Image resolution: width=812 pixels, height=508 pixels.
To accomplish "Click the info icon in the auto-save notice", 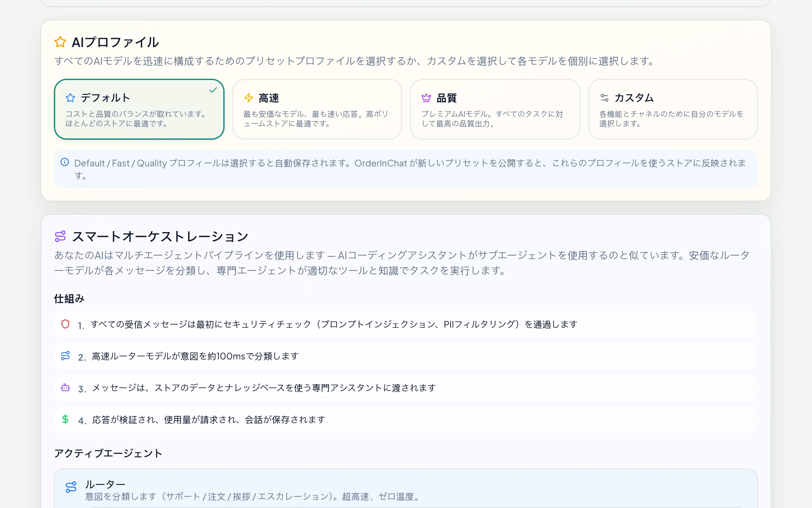I will [65, 162].
